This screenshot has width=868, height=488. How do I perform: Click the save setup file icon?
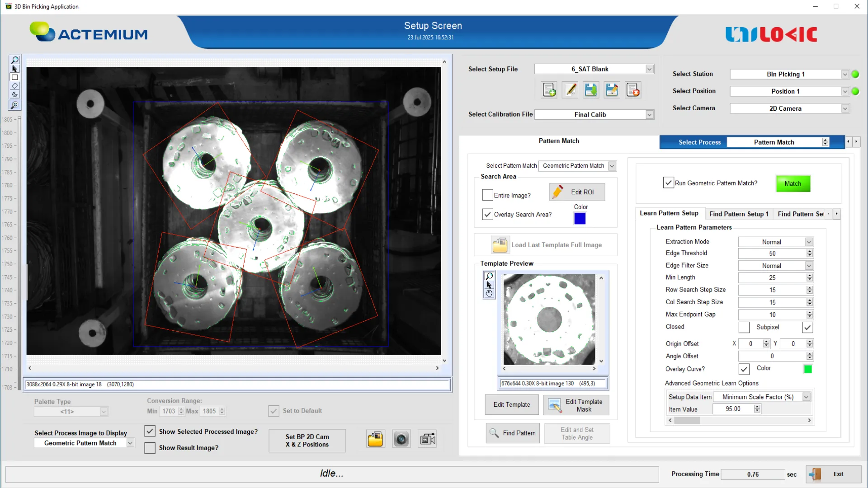[x=590, y=90]
